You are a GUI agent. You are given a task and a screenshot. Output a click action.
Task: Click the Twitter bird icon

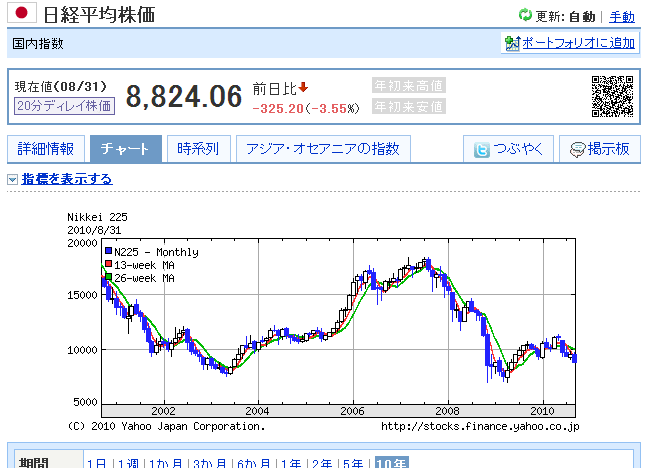pyautogui.click(x=482, y=150)
